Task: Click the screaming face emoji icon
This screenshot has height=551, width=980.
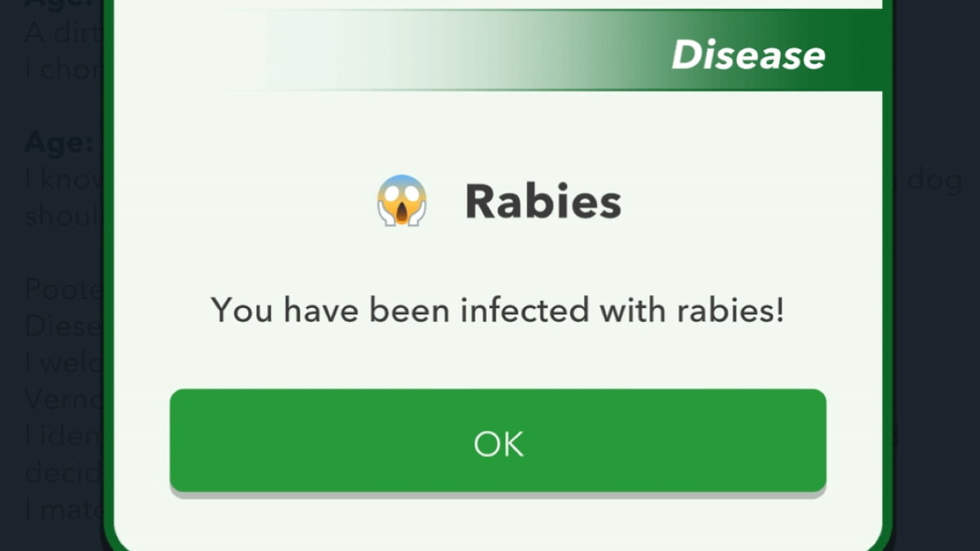Action: click(x=402, y=201)
